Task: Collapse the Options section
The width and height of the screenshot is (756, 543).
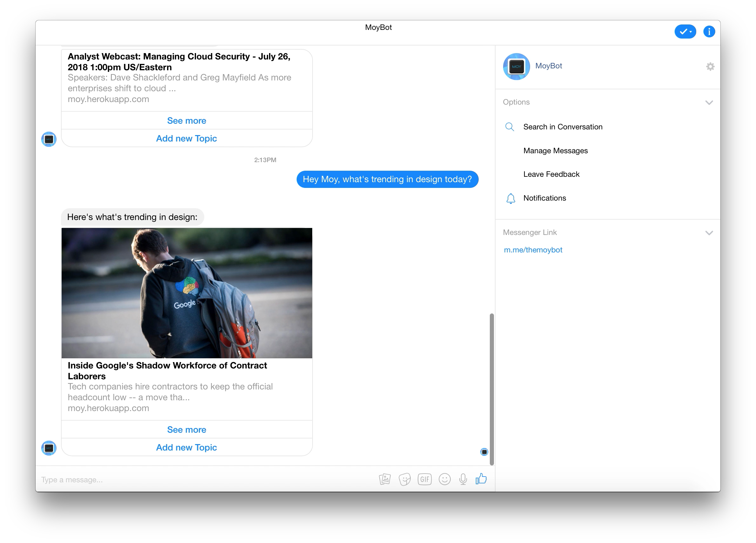Action: pyautogui.click(x=709, y=102)
